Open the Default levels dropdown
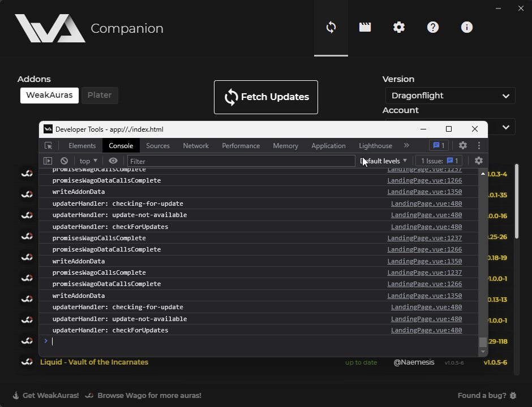532x407 pixels. click(x=384, y=161)
